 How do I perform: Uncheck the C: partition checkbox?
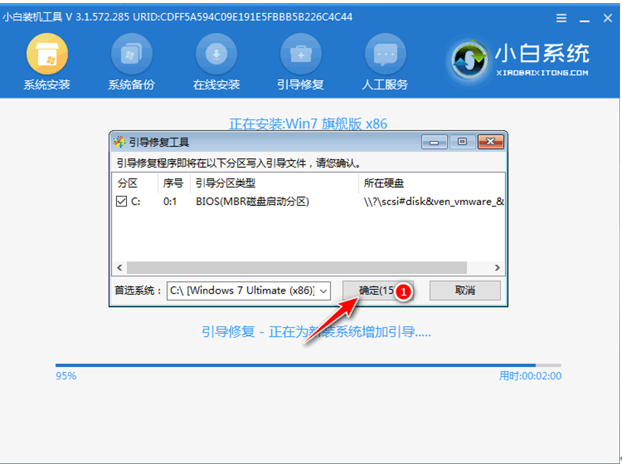[x=122, y=201]
